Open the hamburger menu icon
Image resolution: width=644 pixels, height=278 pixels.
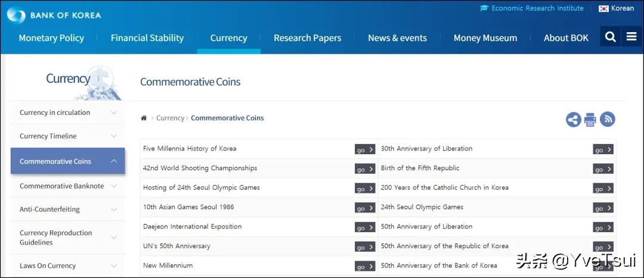(631, 37)
